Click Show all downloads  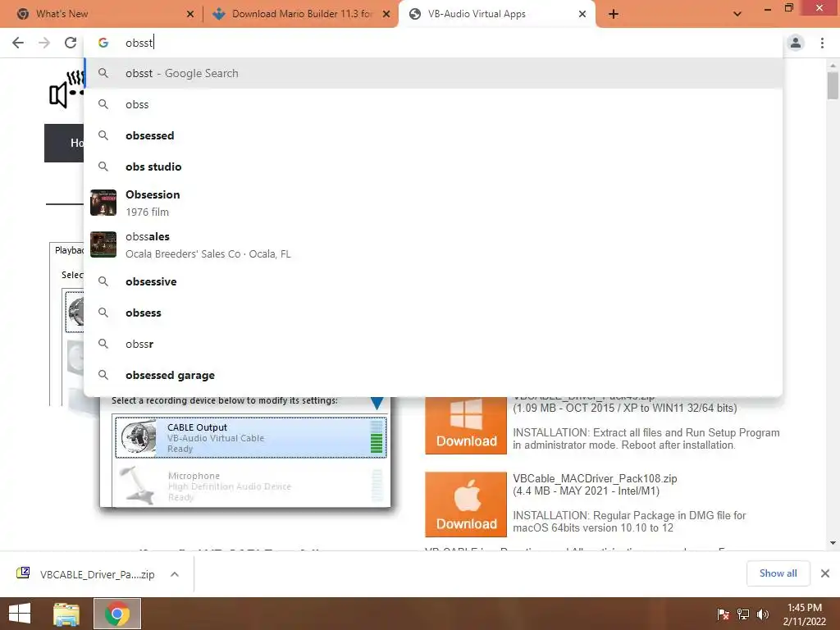(x=778, y=573)
